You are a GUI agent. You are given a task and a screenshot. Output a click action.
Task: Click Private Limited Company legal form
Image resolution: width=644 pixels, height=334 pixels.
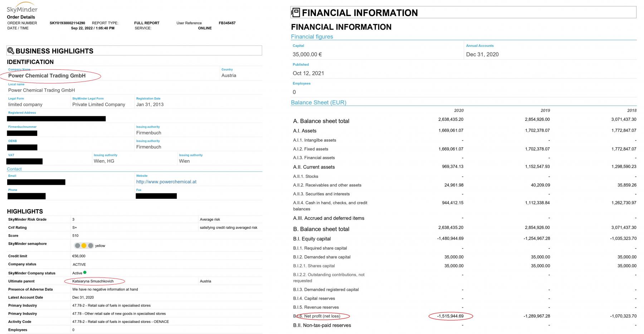pos(99,104)
